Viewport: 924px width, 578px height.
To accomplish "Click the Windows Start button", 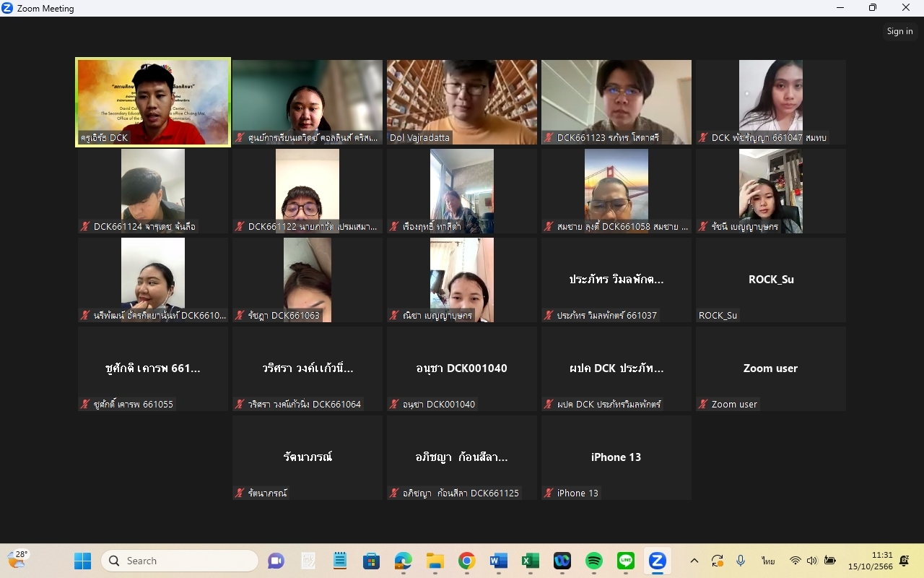I will click(x=83, y=561).
